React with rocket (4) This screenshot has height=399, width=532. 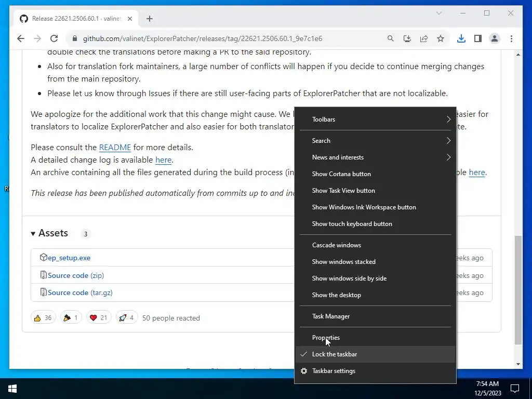(x=127, y=318)
